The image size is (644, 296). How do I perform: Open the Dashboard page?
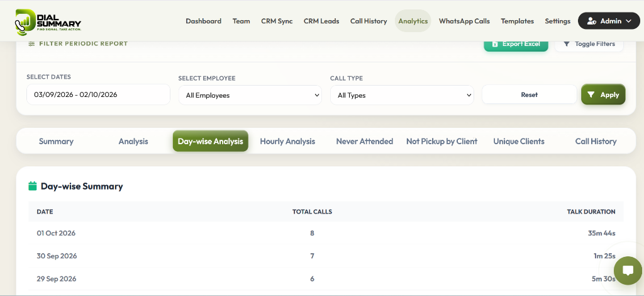point(203,21)
